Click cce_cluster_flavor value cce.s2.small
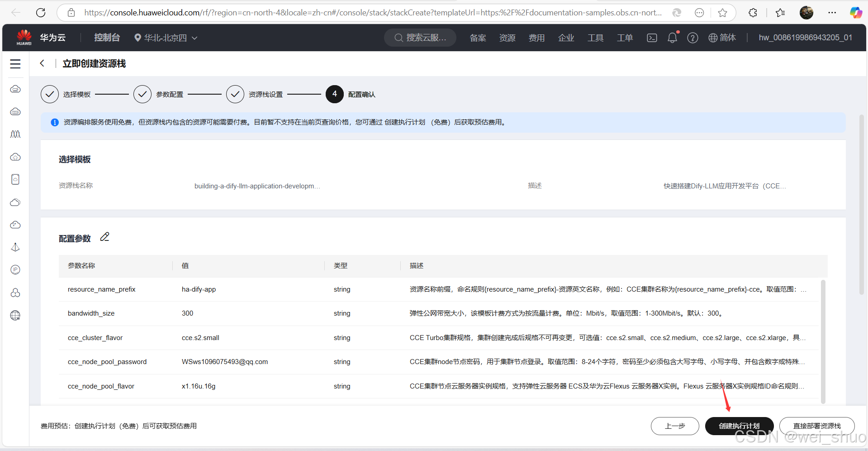The image size is (868, 451). tap(200, 338)
